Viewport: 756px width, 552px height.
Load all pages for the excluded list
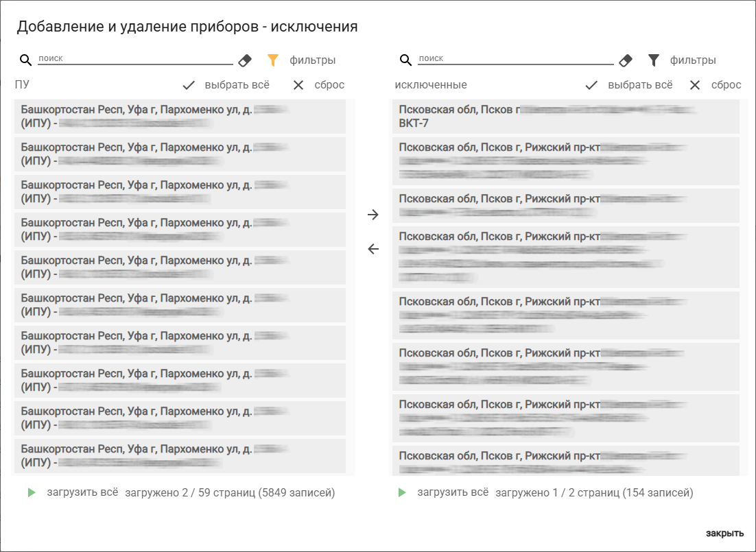point(443,492)
